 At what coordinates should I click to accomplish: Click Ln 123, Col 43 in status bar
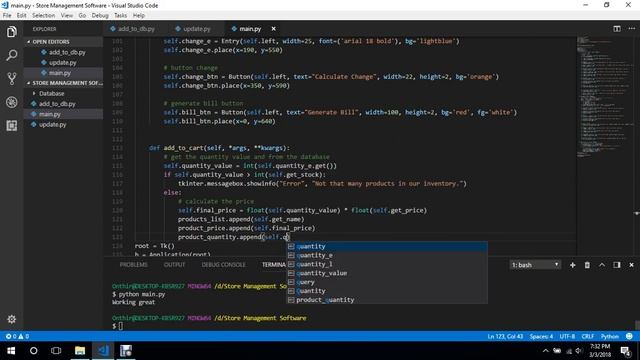505,336
